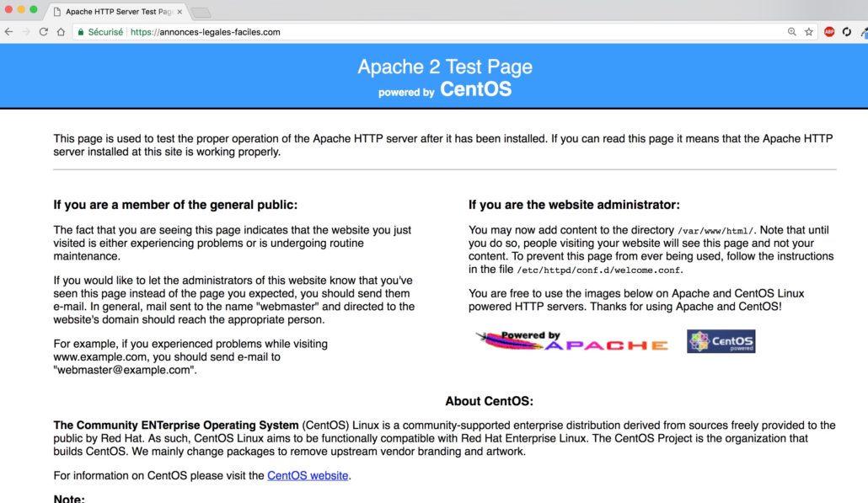Bookmark this page with the star icon
This screenshot has width=868, height=503.
(809, 32)
